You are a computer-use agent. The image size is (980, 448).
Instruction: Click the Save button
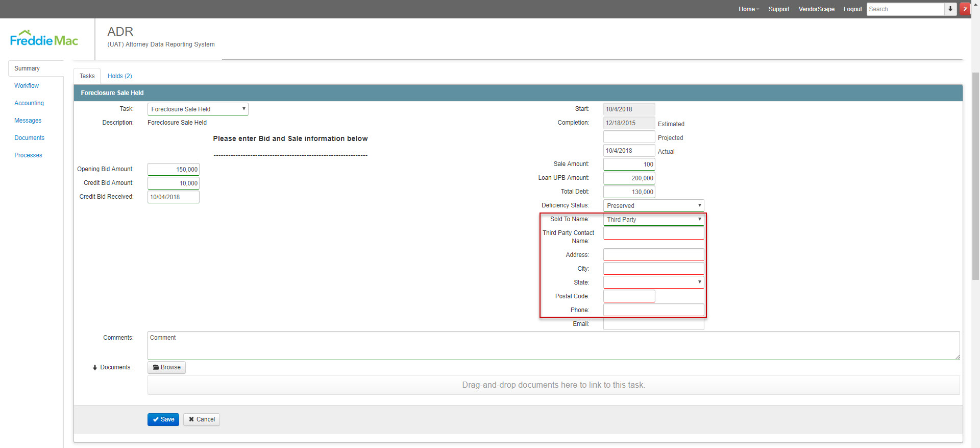(x=163, y=419)
